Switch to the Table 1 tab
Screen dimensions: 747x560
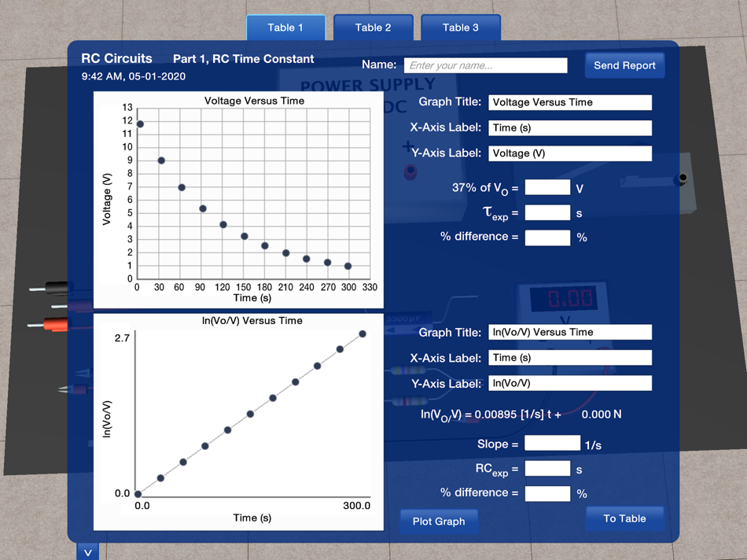(285, 28)
